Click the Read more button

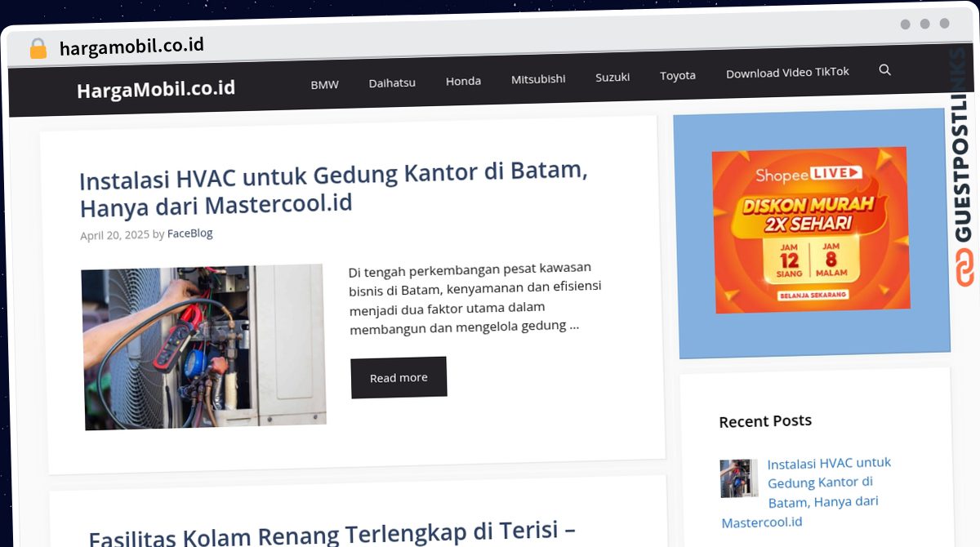[x=399, y=377]
